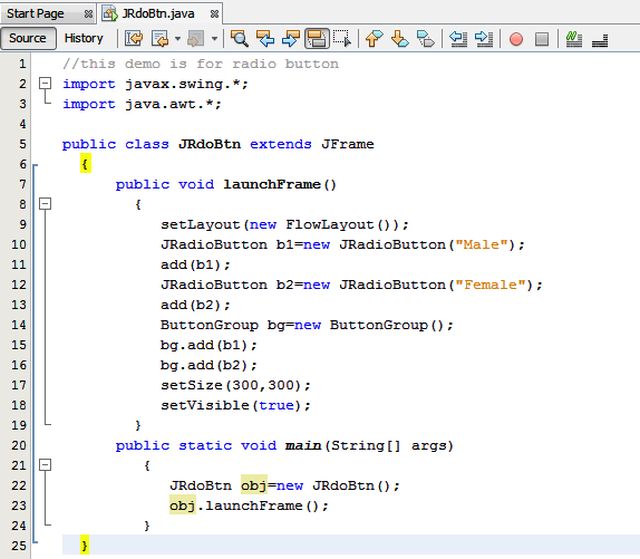
Task: Close the Start Page tab
Action: [x=89, y=14]
